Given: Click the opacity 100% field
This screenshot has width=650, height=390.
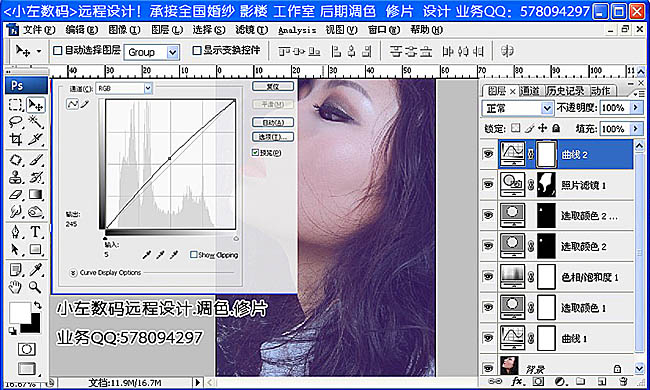Looking at the screenshot, I should (x=614, y=108).
